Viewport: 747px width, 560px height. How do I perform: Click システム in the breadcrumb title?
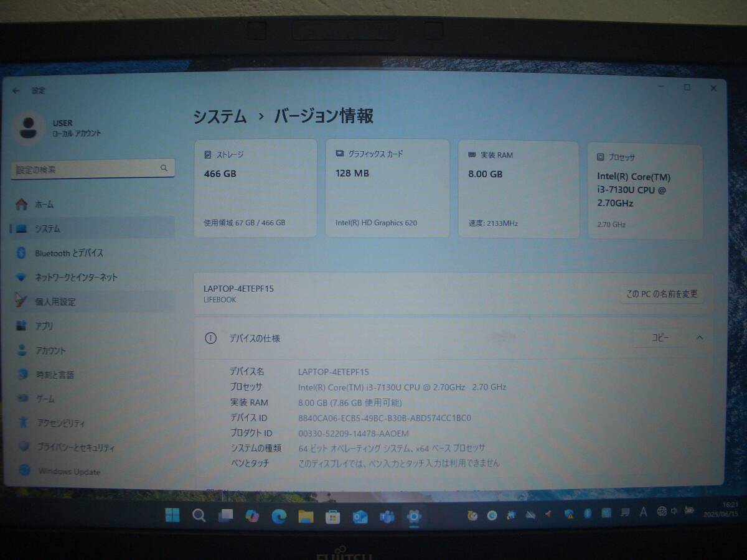pyautogui.click(x=220, y=116)
